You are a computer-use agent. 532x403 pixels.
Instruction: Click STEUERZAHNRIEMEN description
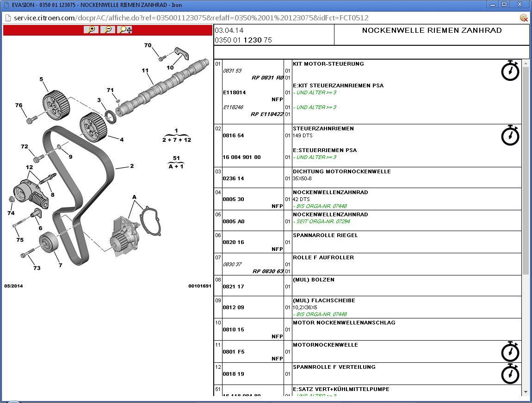(x=323, y=128)
